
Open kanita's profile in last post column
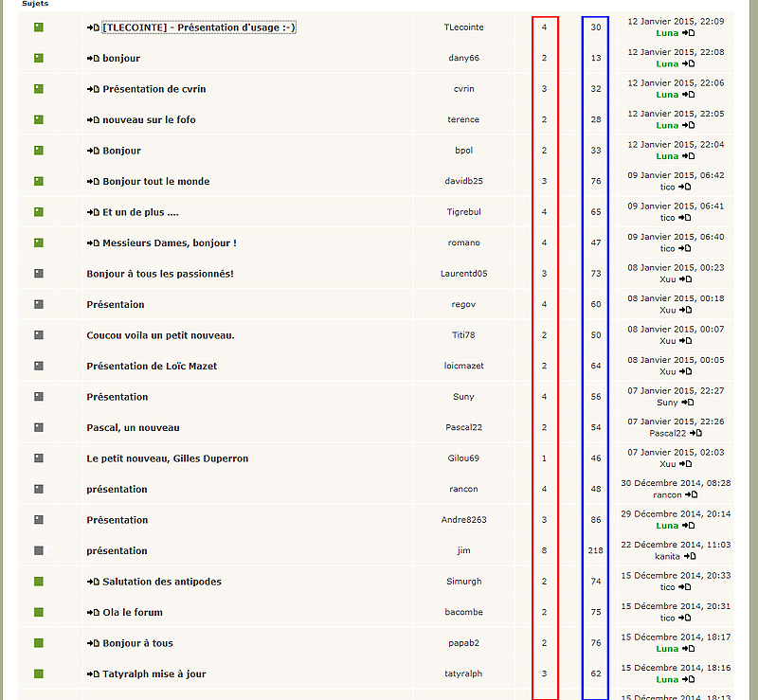pos(667,556)
